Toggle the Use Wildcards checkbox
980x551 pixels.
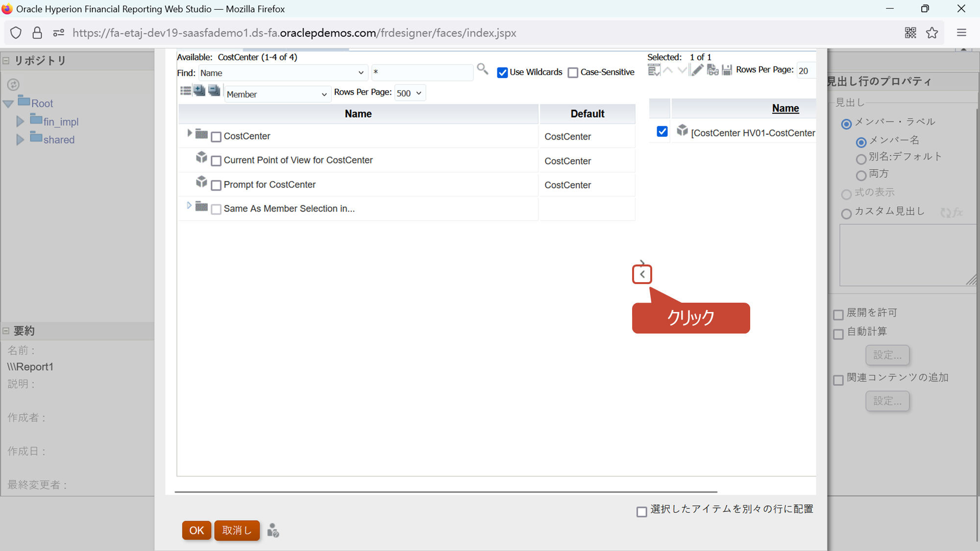click(x=502, y=72)
